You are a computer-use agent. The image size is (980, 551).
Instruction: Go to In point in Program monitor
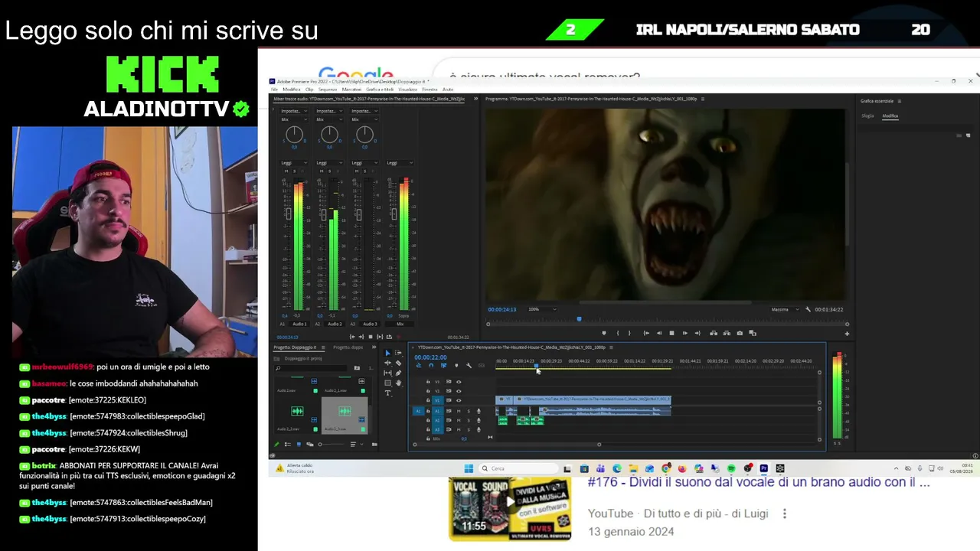click(x=646, y=333)
